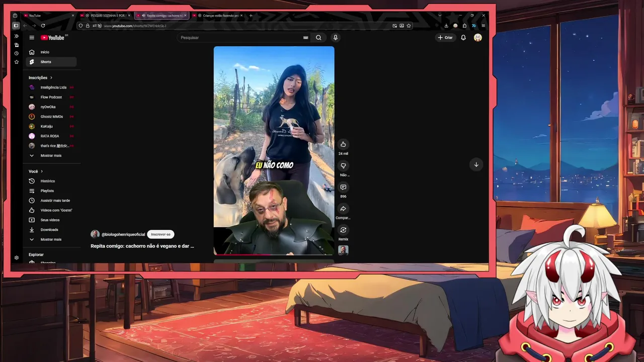Screen dimensions: 644x362
Task: Open the comments showing 896
Action: (x=343, y=187)
